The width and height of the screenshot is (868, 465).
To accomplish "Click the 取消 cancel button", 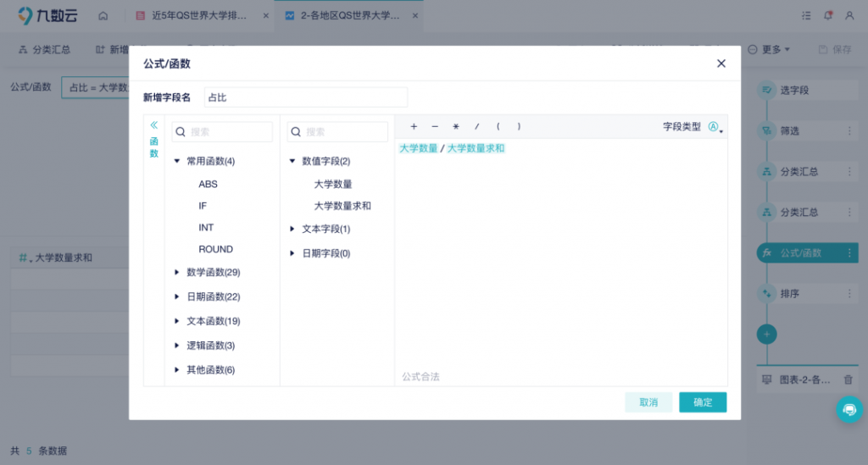I will [x=648, y=402].
